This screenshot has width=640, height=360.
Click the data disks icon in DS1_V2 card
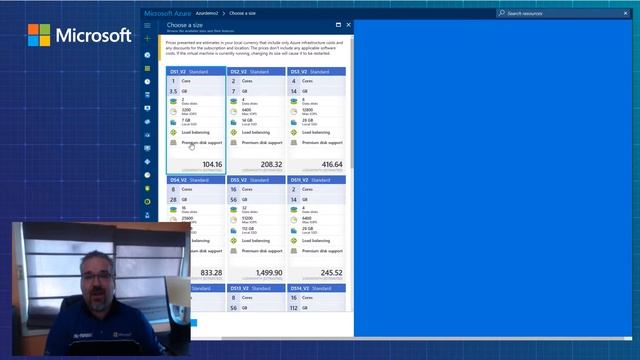click(173, 101)
